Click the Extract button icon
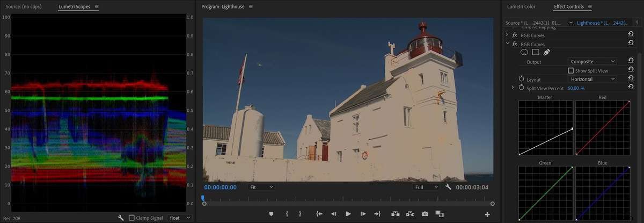The image size is (644, 223). pyautogui.click(x=410, y=214)
